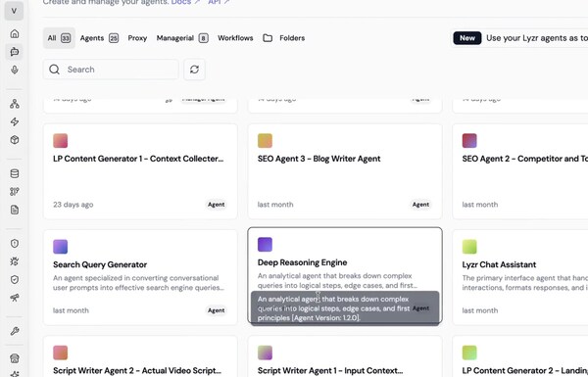Click 'last month' on Search Query Generator card
588x377 pixels.
coord(71,310)
